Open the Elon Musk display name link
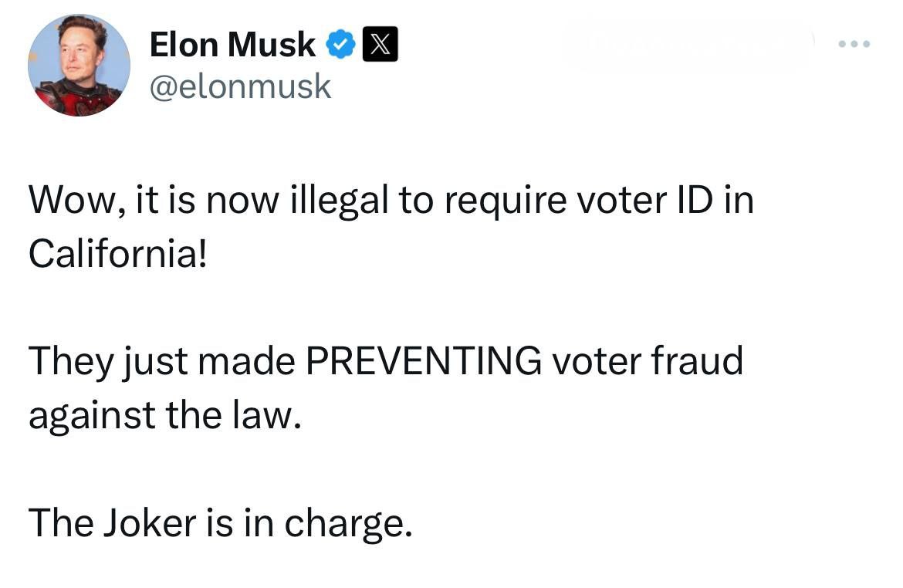903x588 pixels. [232, 46]
